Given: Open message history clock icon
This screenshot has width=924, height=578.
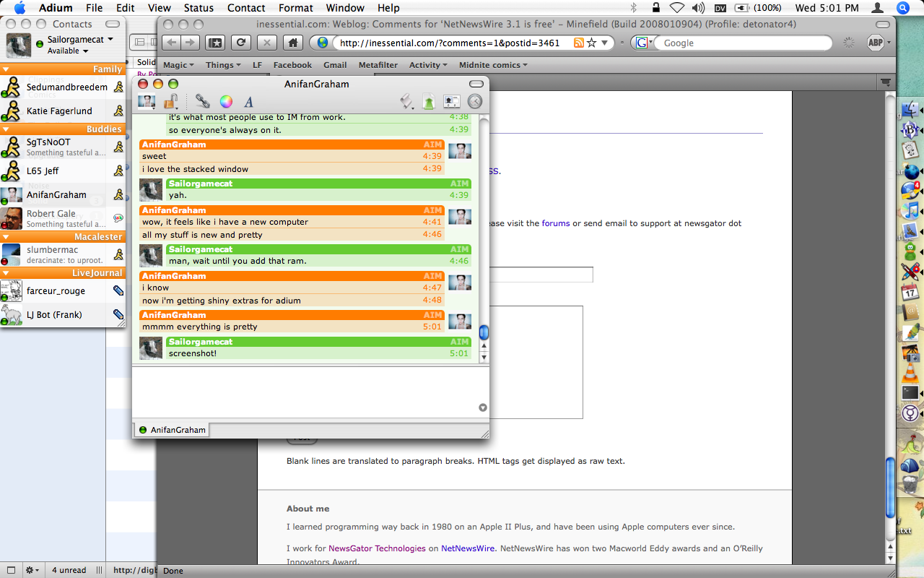Looking at the screenshot, I should (474, 102).
